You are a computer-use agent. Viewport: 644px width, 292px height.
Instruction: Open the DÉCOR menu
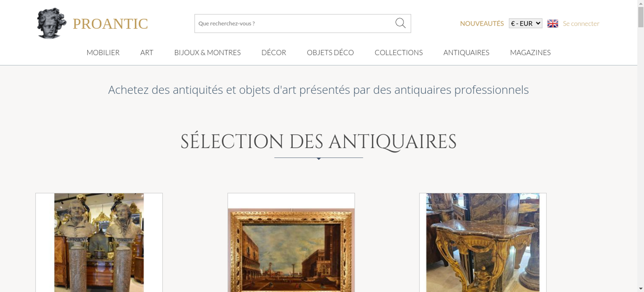point(274,52)
